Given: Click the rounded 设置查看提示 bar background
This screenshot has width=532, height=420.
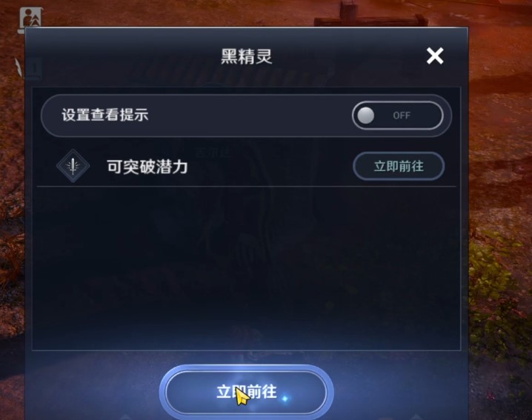Looking at the screenshot, I should click(246, 116).
